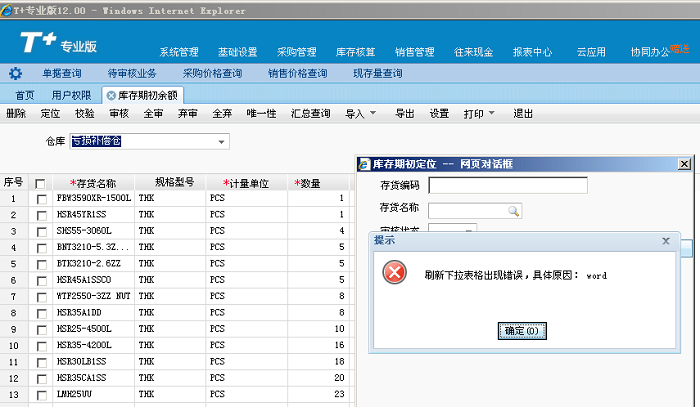Image resolution: width=700 pixels, height=407 pixels.
Task: Expand the 打印 print dropdown arrow
Action: pyautogui.click(x=492, y=113)
